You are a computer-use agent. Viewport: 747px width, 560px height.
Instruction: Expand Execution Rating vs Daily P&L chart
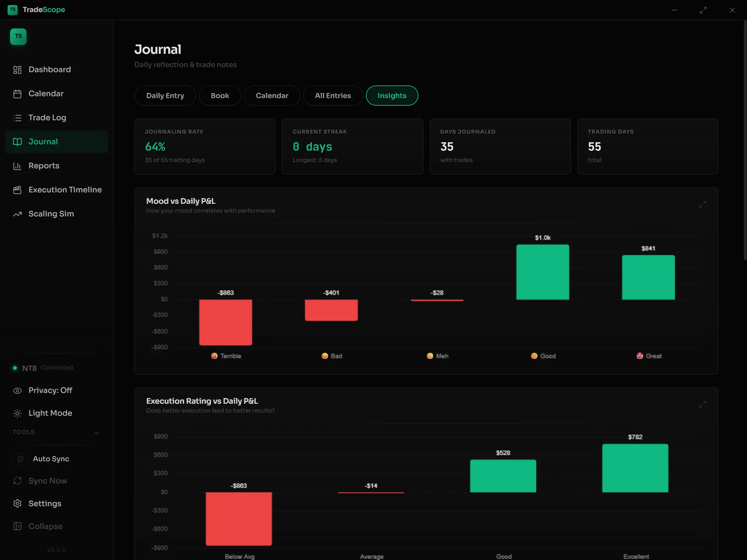click(703, 404)
